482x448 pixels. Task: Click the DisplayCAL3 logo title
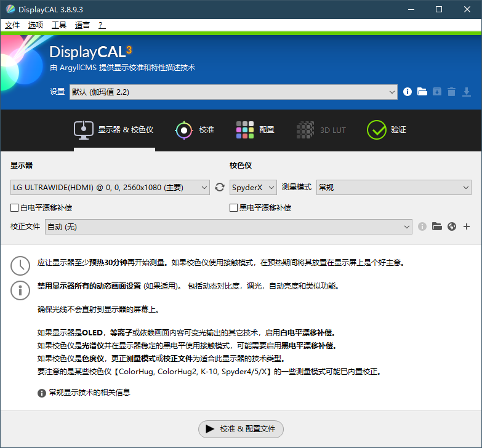[x=90, y=52]
